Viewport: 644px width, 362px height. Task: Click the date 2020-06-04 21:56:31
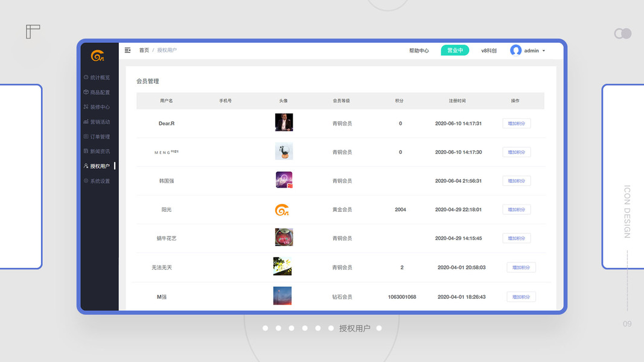coord(458,181)
